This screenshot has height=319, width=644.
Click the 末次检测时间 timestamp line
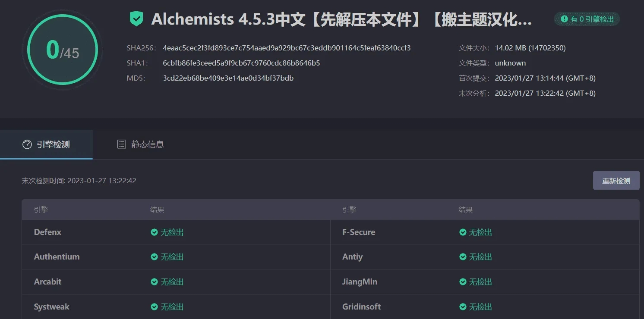tap(79, 181)
